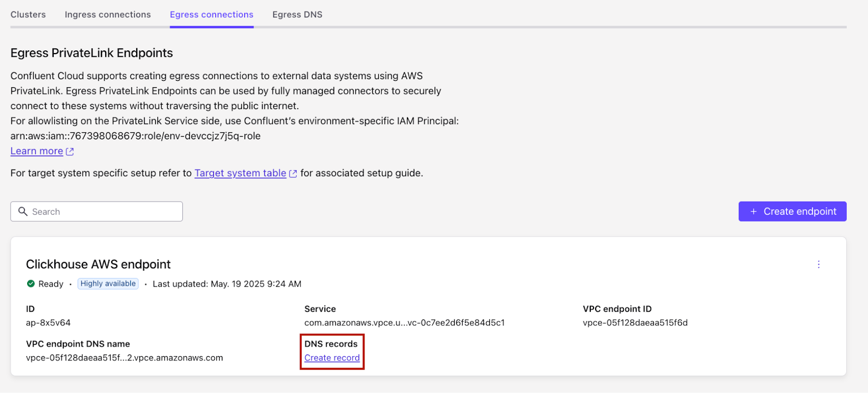Viewport: 868px width, 393px height.
Task: Click Create record under DNS records
Action: click(x=332, y=358)
